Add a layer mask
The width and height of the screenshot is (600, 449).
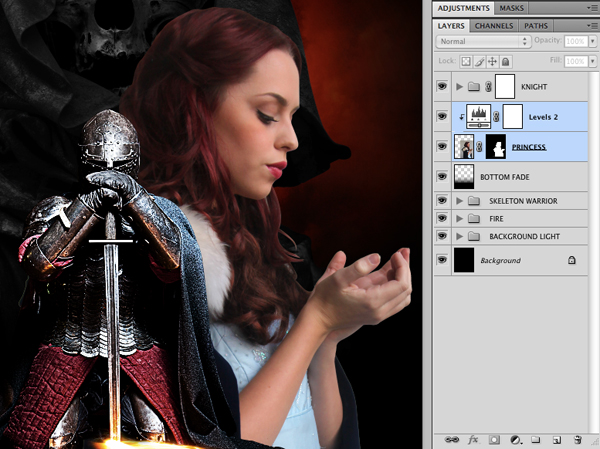pyautogui.click(x=494, y=439)
